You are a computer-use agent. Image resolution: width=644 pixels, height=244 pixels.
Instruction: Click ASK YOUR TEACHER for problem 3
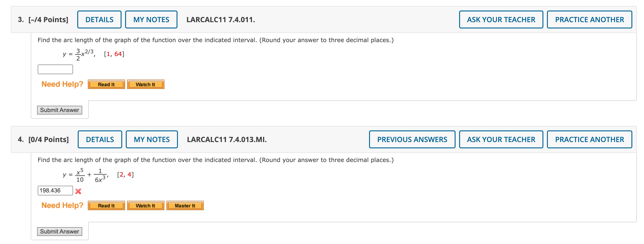tap(501, 19)
